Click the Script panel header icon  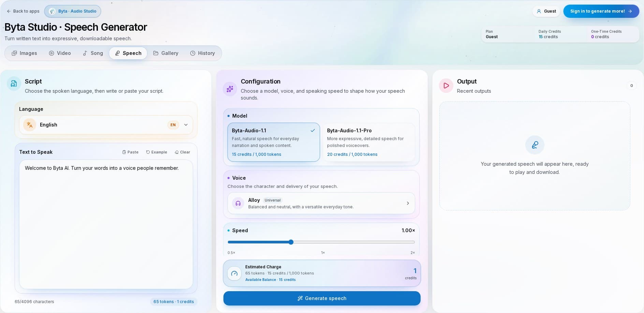(x=14, y=84)
